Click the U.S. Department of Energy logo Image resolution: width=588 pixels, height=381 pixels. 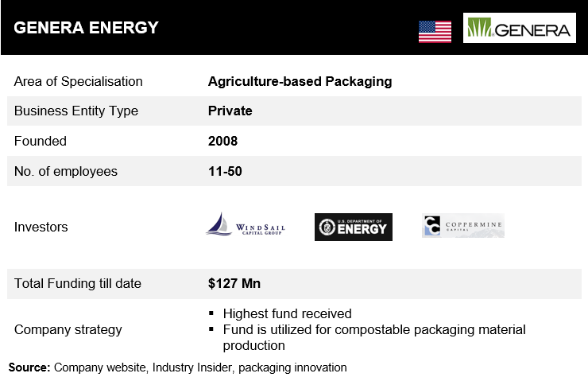[354, 227]
